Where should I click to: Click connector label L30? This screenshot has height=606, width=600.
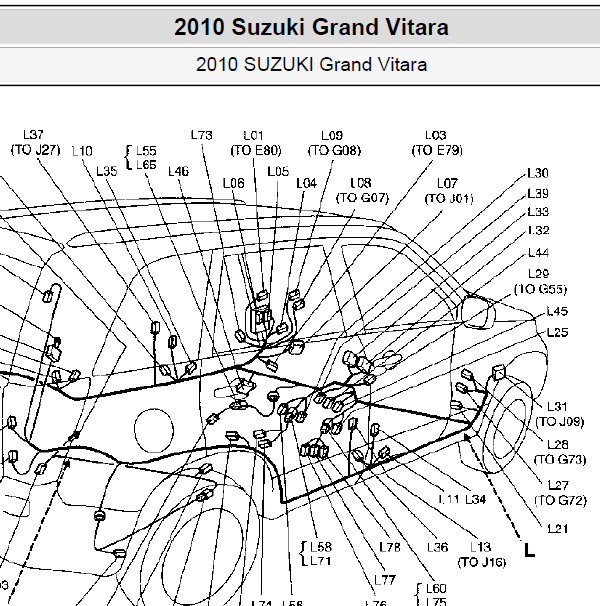[538, 173]
